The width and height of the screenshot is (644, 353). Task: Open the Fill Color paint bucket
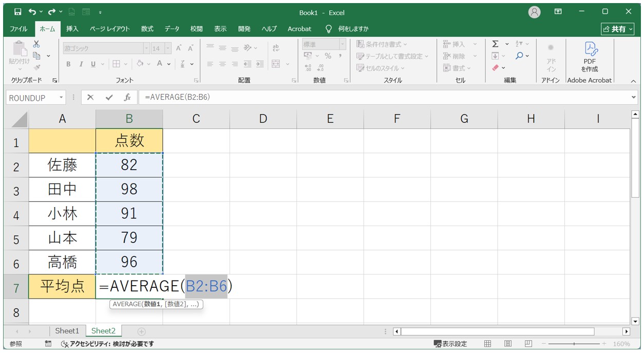(x=140, y=64)
